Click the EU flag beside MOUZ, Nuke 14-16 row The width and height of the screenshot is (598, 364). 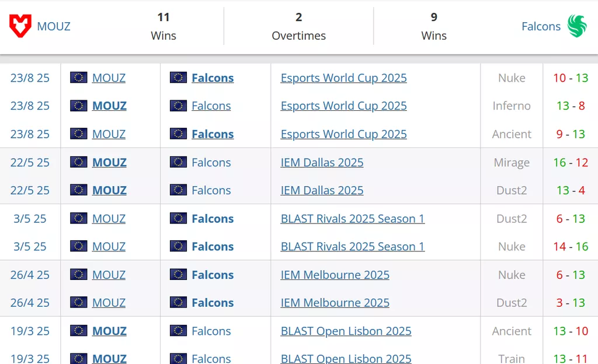79,246
